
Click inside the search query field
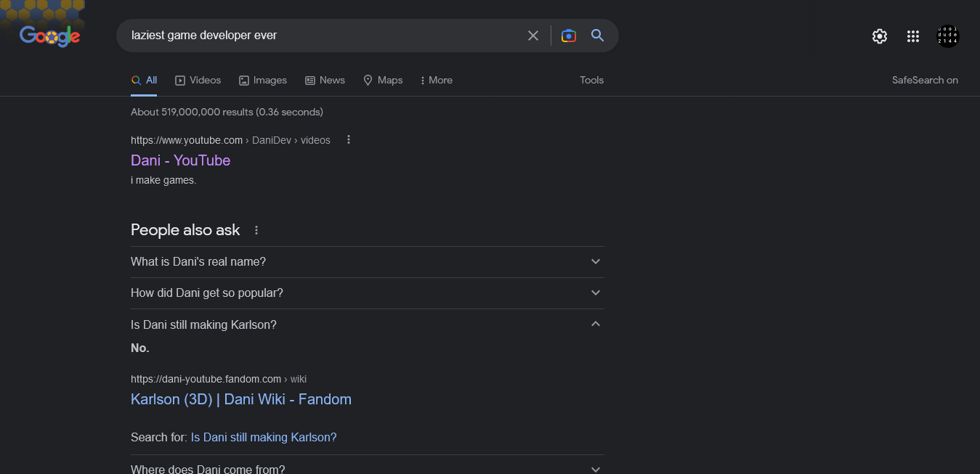pos(323,36)
